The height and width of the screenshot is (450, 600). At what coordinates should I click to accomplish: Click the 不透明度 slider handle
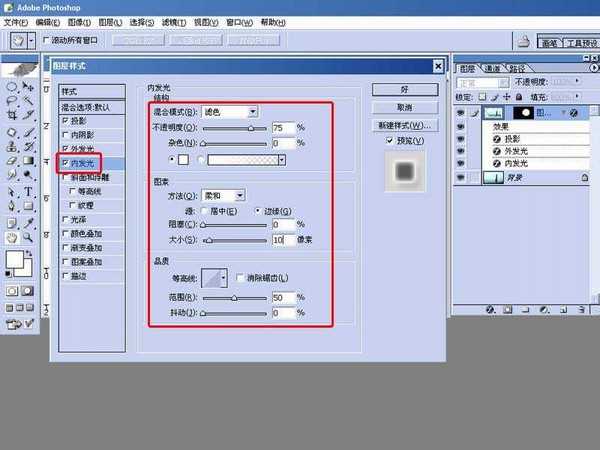[x=251, y=128]
